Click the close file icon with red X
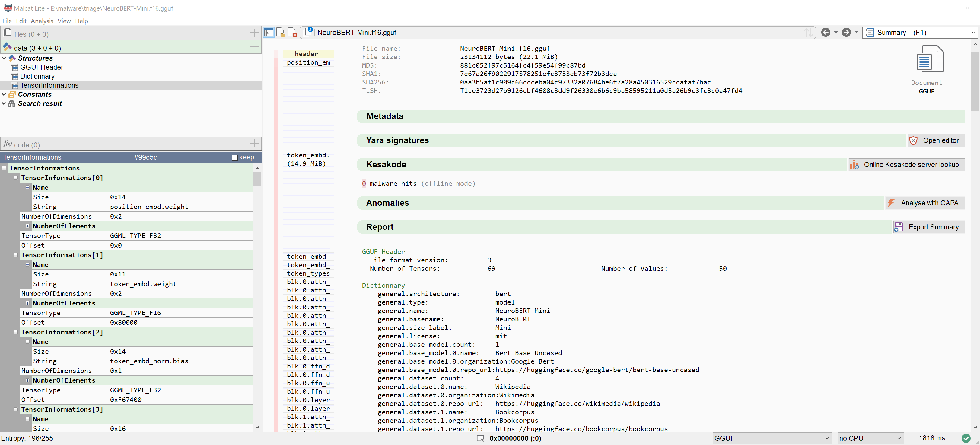Viewport: 980px width, 445px height. pos(292,33)
